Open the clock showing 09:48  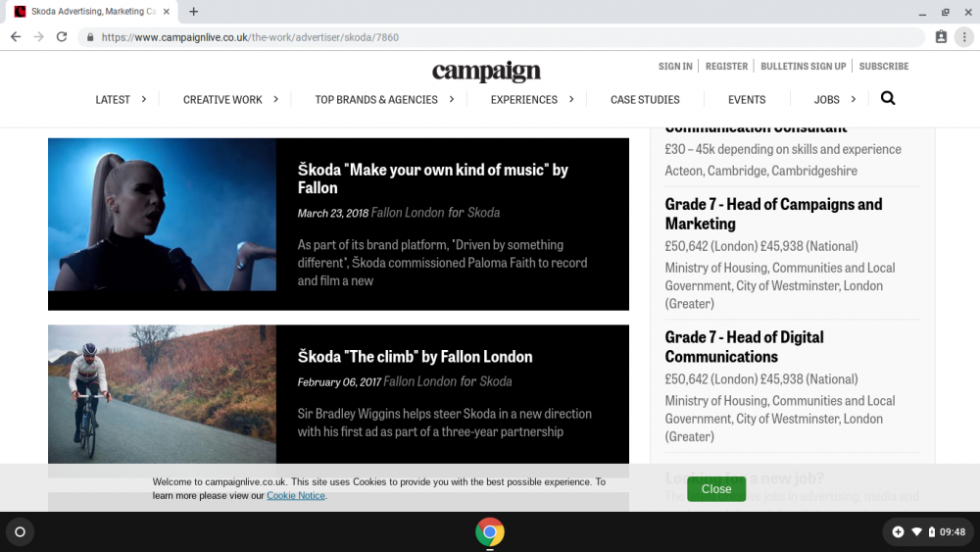click(953, 532)
